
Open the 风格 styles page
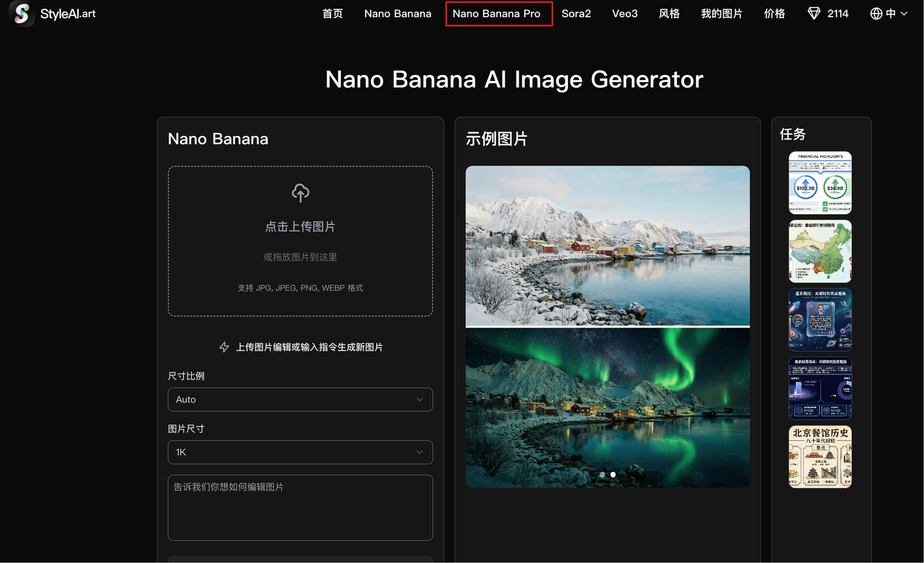[669, 13]
